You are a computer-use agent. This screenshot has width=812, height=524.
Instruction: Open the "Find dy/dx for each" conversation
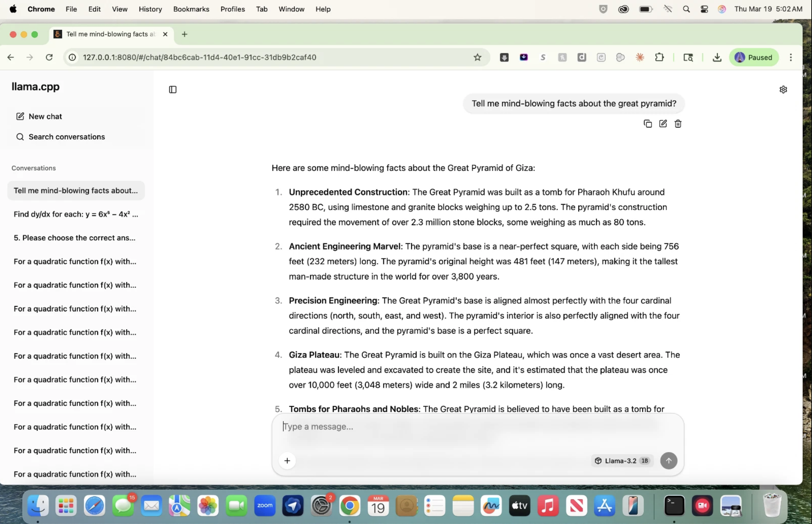[76, 214]
